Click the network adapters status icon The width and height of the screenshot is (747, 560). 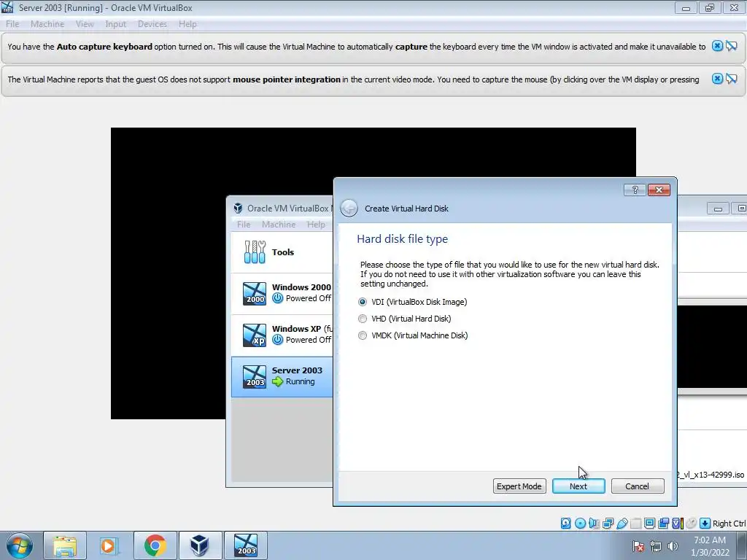point(608,524)
